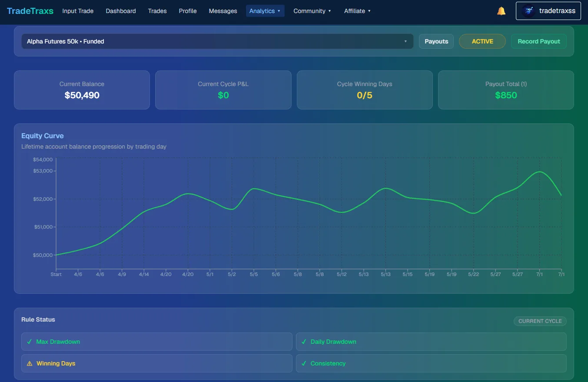
Task: Click the Consistency checkmark icon
Action: [x=304, y=363]
